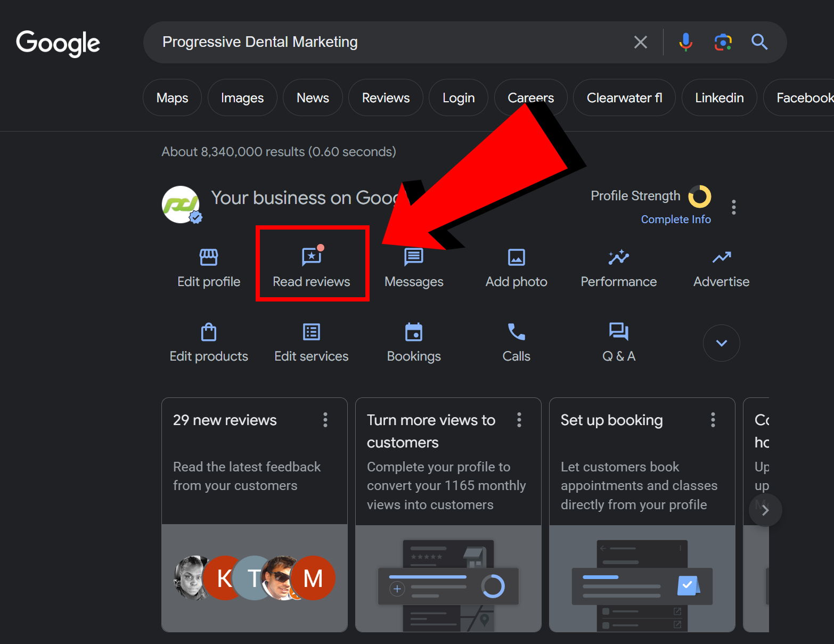Open options on Turn more views card
Screen dimensions: 834x644
519,420
